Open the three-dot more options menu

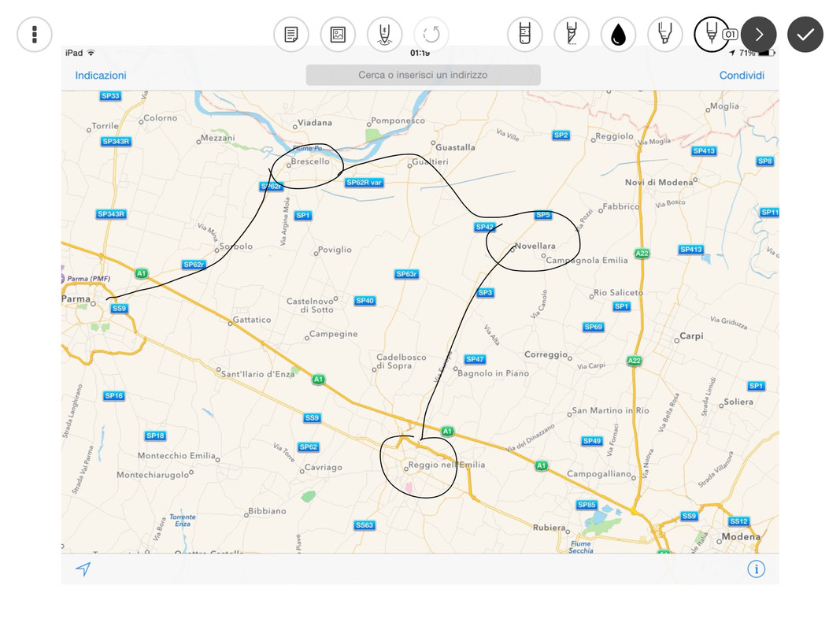pyautogui.click(x=35, y=35)
